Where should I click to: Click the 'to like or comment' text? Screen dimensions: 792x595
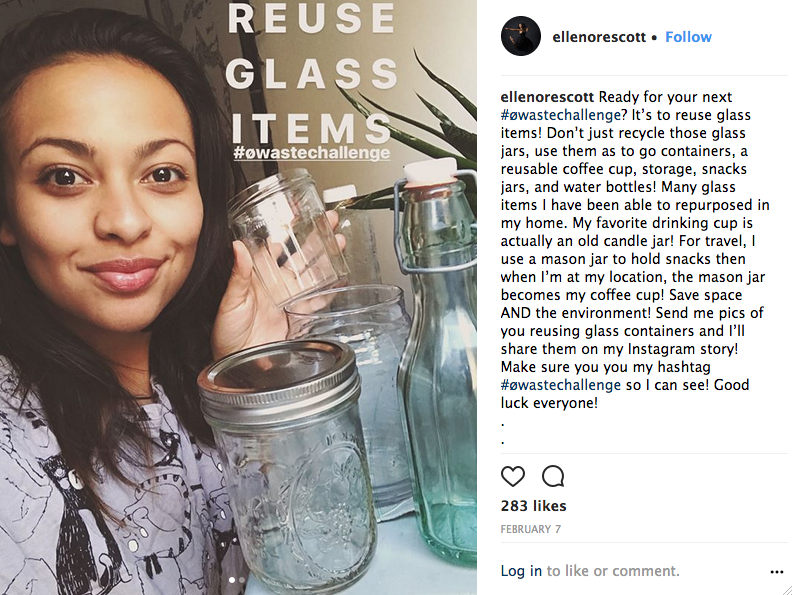click(613, 571)
